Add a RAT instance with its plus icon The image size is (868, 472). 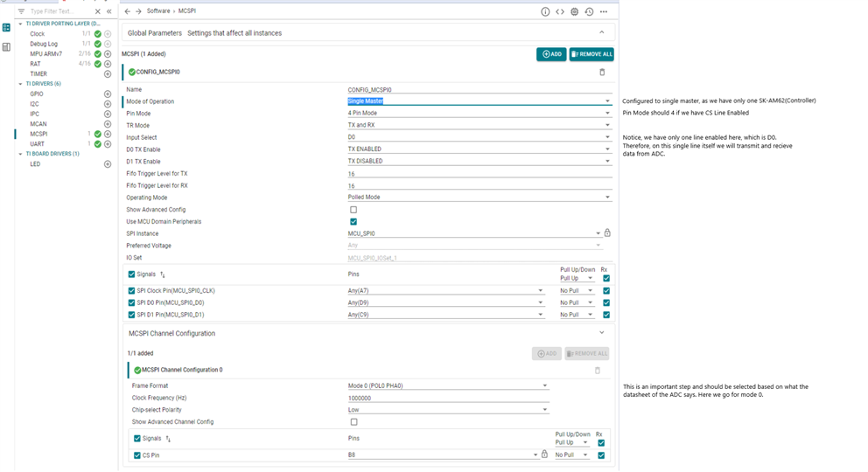[108, 64]
